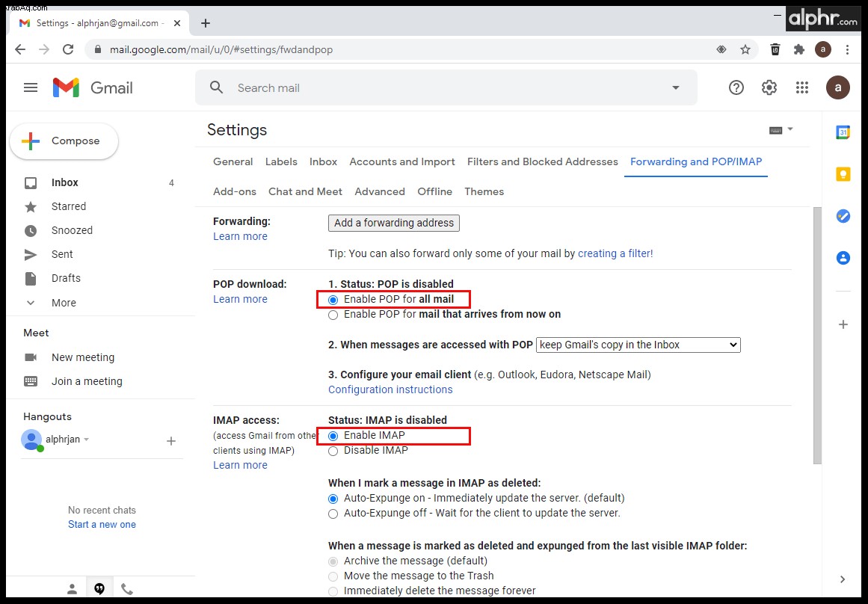The image size is (868, 604).
Task: Open the Advanced settings tab
Action: 380,191
